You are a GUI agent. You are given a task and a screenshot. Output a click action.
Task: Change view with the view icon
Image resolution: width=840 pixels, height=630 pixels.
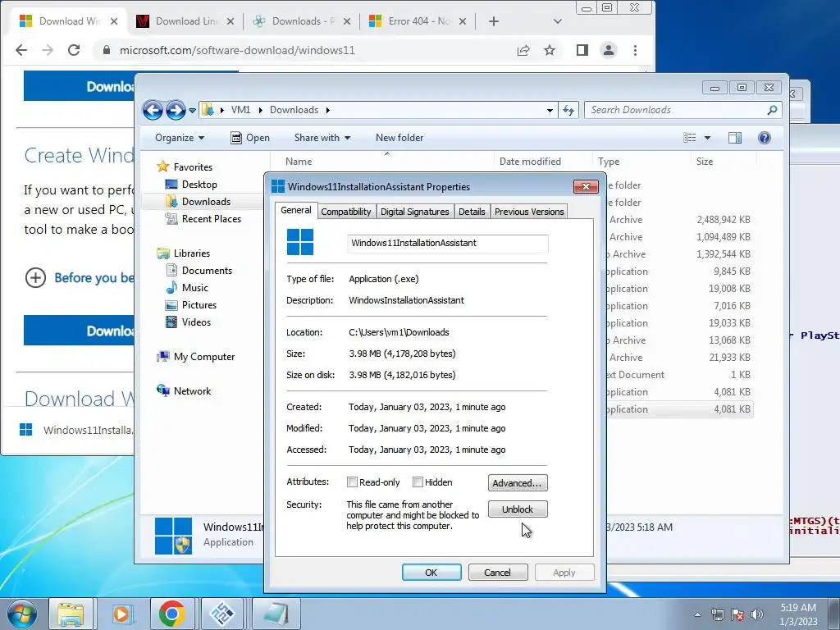click(x=689, y=138)
